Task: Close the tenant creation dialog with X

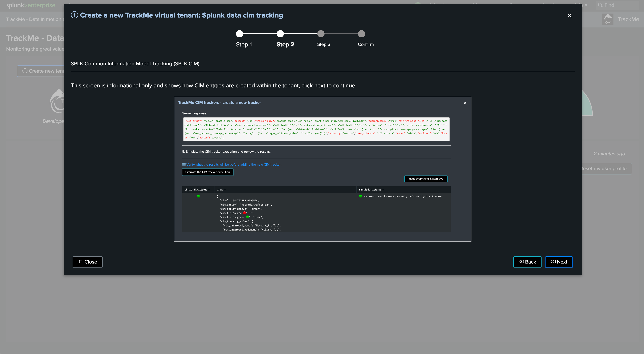Action: [x=570, y=16]
